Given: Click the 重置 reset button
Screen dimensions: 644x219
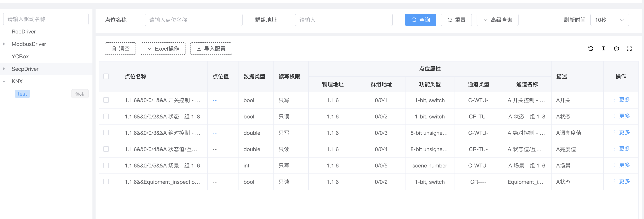Looking at the screenshot, I should (456, 20).
